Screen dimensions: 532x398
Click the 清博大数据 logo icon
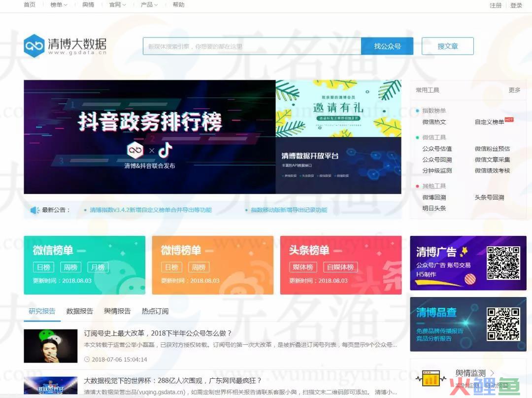(34, 46)
